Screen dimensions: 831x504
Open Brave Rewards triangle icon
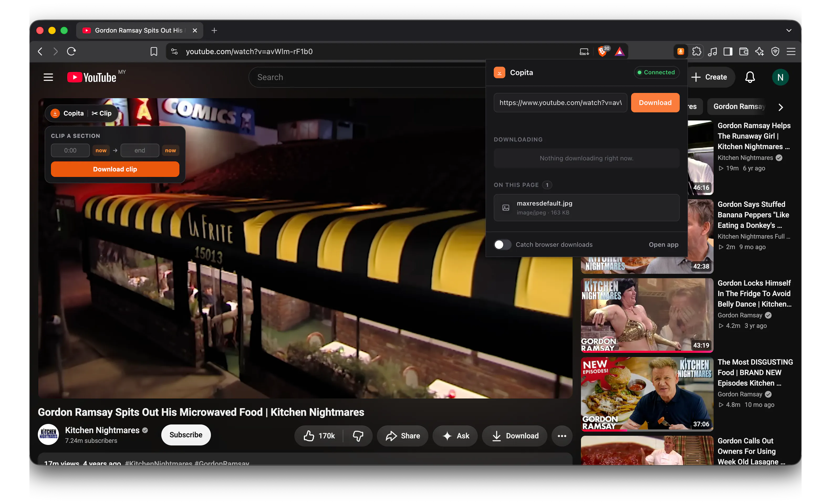pos(620,51)
